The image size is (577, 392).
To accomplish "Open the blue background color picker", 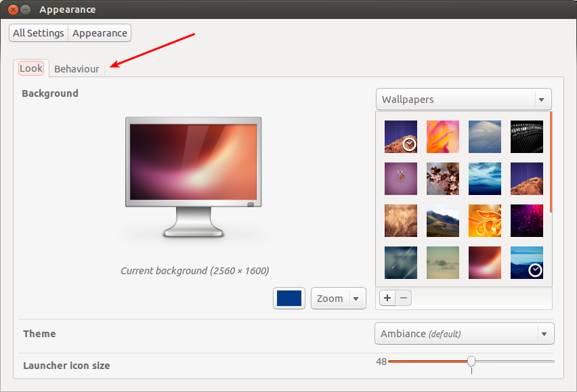I will point(289,298).
